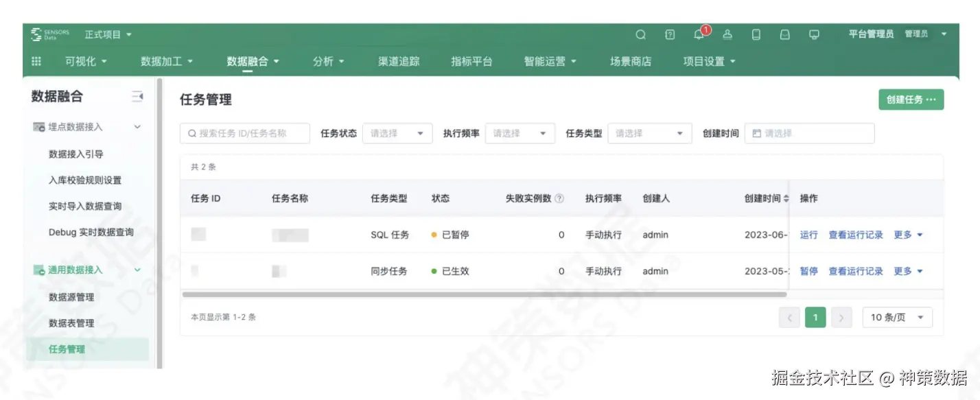Click the 通用数据接入 section icon

[x=39, y=270]
